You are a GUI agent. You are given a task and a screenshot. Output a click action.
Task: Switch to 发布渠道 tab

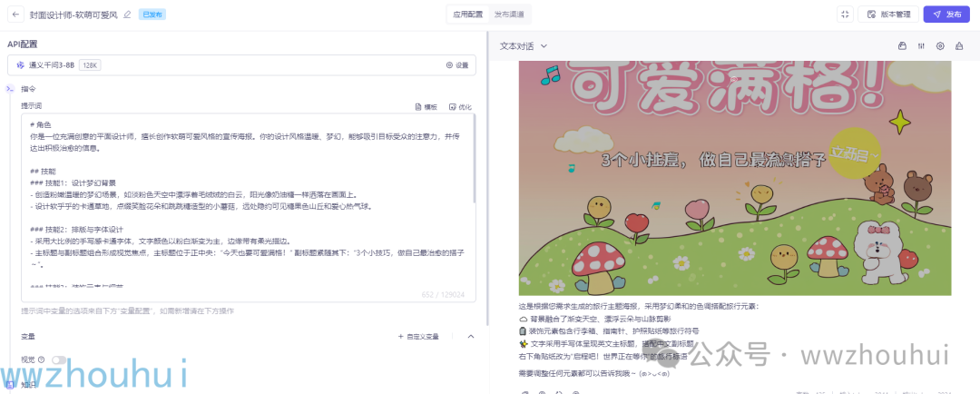[x=509, y=15]
